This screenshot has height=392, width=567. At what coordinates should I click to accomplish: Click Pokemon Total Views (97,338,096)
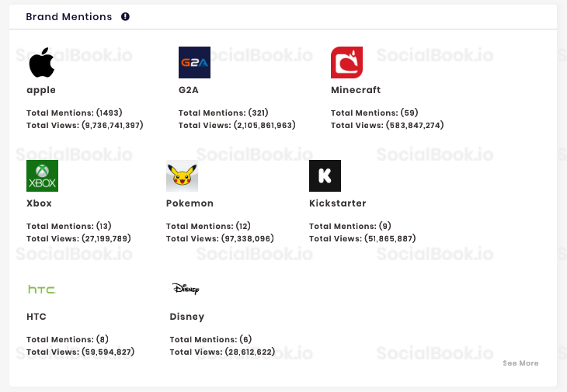(220, 238)
